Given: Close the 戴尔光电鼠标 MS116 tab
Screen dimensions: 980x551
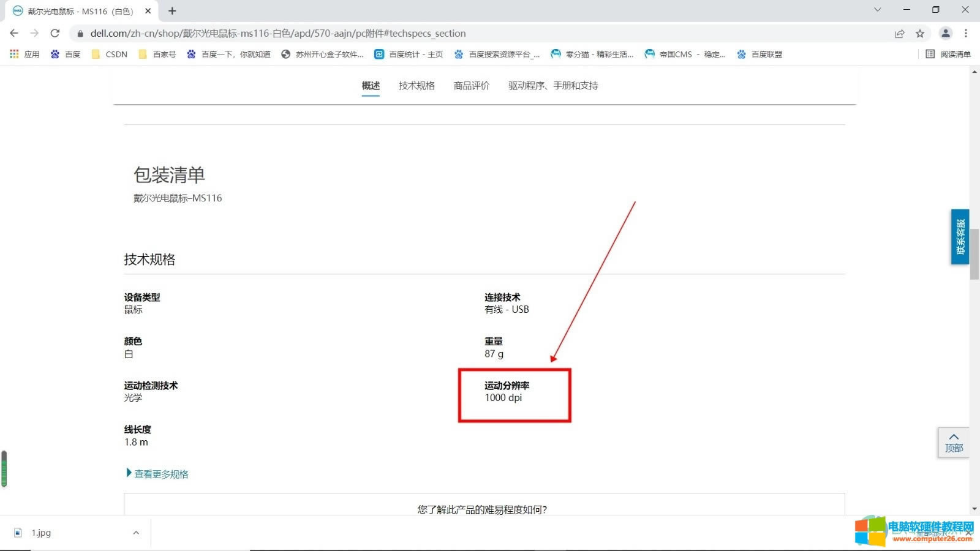Looking at the screenshot, I should click(148, 11).
